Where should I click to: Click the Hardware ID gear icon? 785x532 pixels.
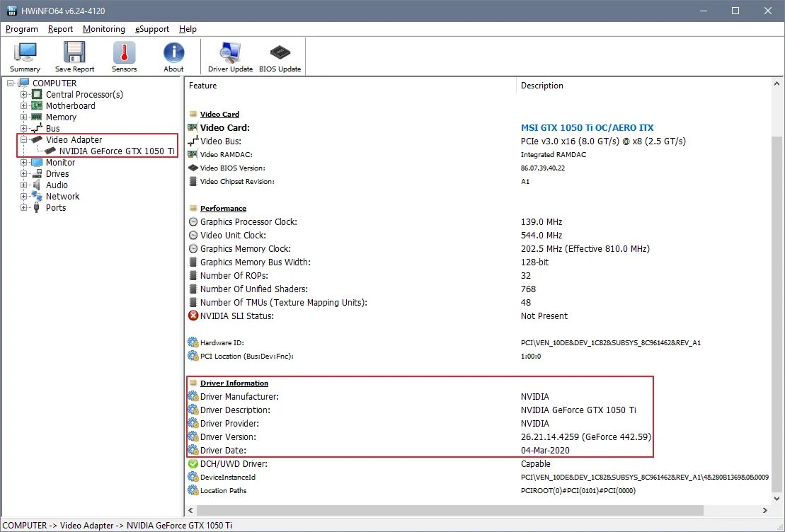click(193, 343)
